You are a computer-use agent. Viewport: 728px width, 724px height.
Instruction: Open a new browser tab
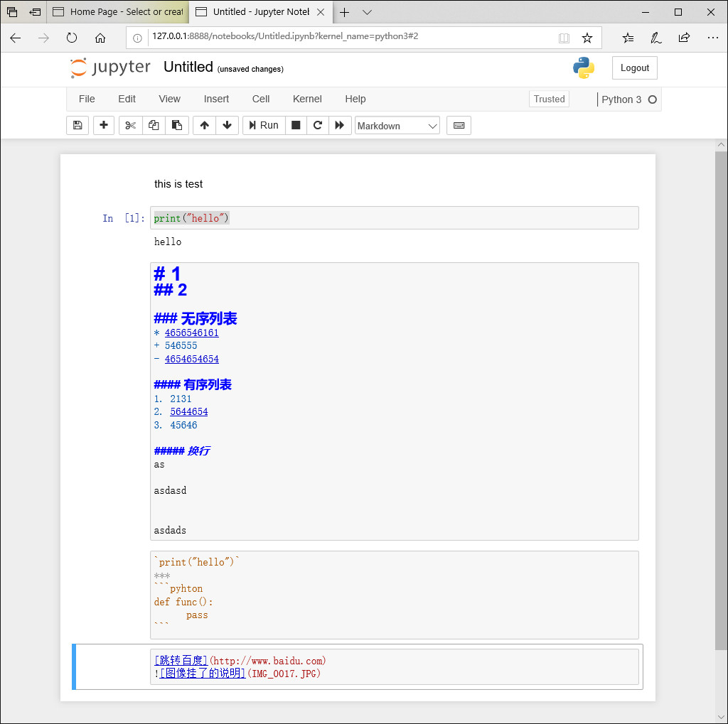[x=344, y=13]
